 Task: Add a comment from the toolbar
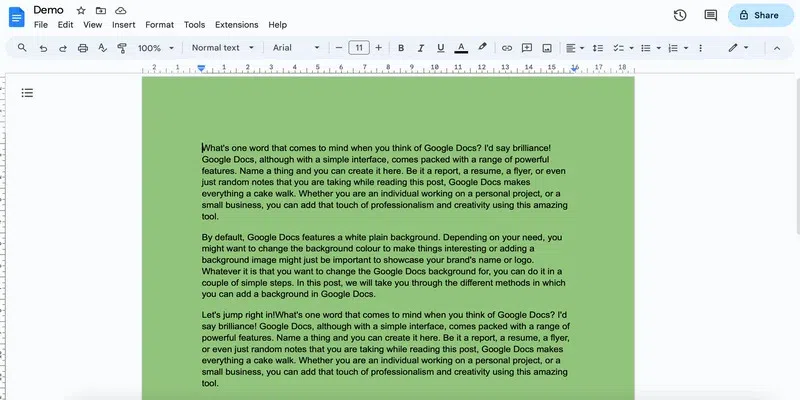pos(527,48)
